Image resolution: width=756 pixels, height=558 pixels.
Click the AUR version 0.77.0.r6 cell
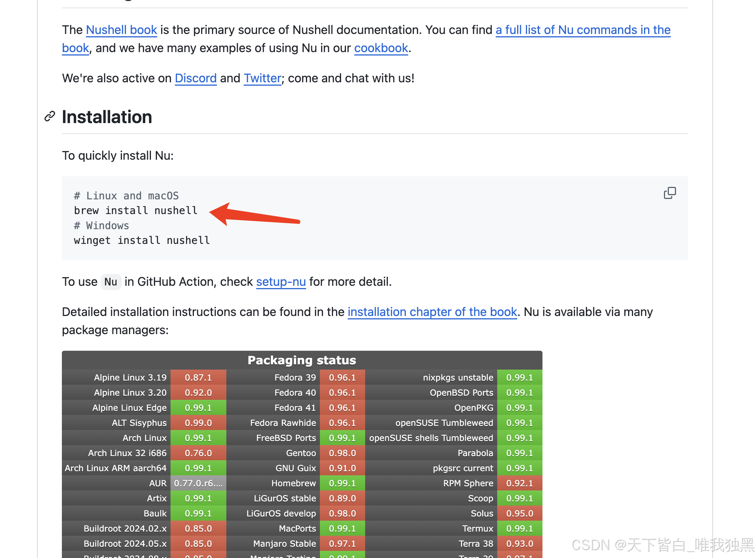click(x=198, y=483)
